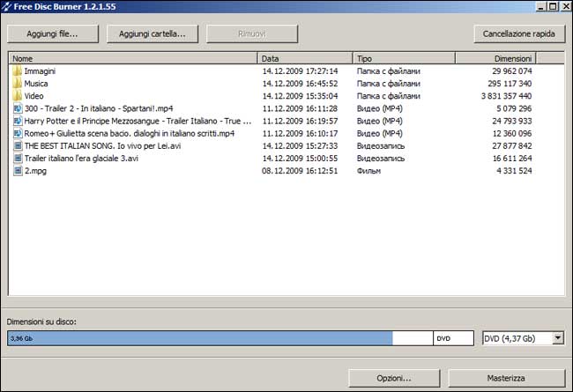The height and width of the screenshot is (392, 573).
Task: Select 300 - Trailer 2 - In italiano - Spartani!.mp4
Action: pyautogui.click(x=99, y=108)
